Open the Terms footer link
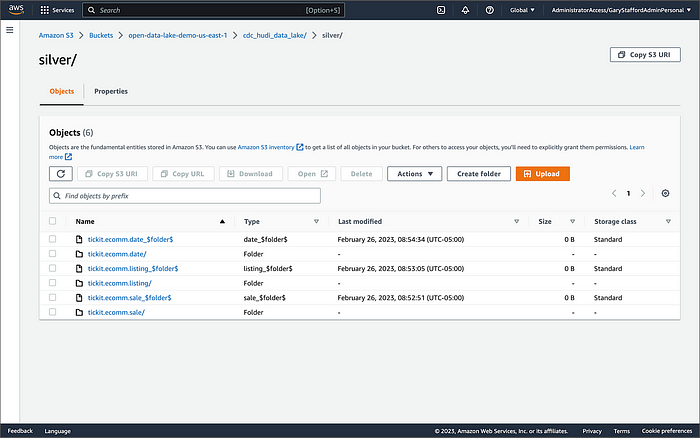 (621, 431)
